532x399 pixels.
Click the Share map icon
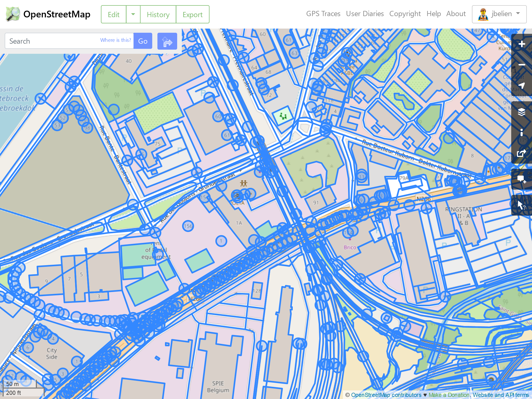click(x=522, y=153)
